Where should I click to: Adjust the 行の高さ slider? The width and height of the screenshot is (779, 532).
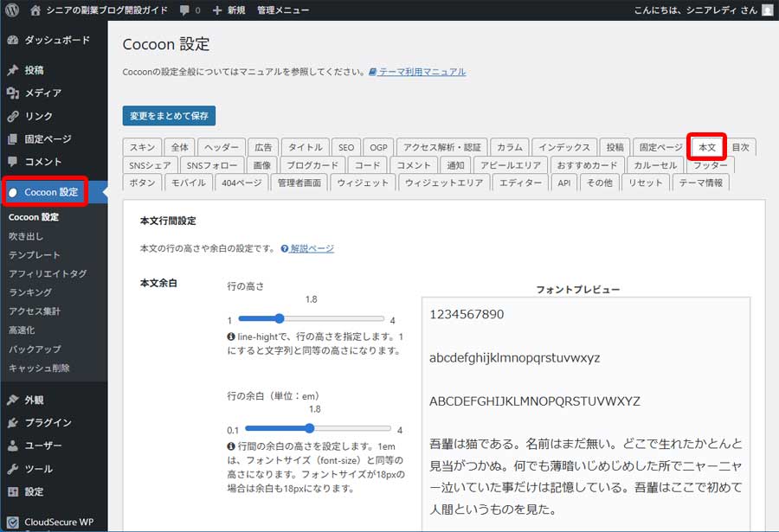point(279,317)
